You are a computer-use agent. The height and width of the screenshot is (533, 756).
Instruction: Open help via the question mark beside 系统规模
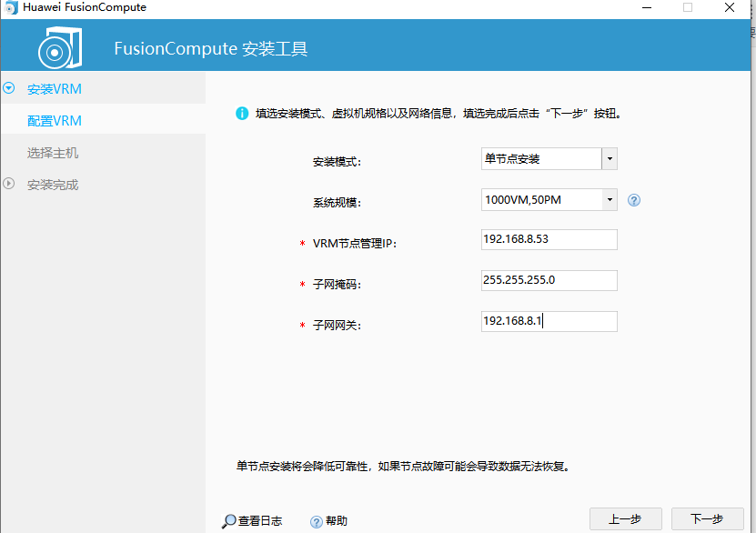pyautogui.click(x=634, y=199)
